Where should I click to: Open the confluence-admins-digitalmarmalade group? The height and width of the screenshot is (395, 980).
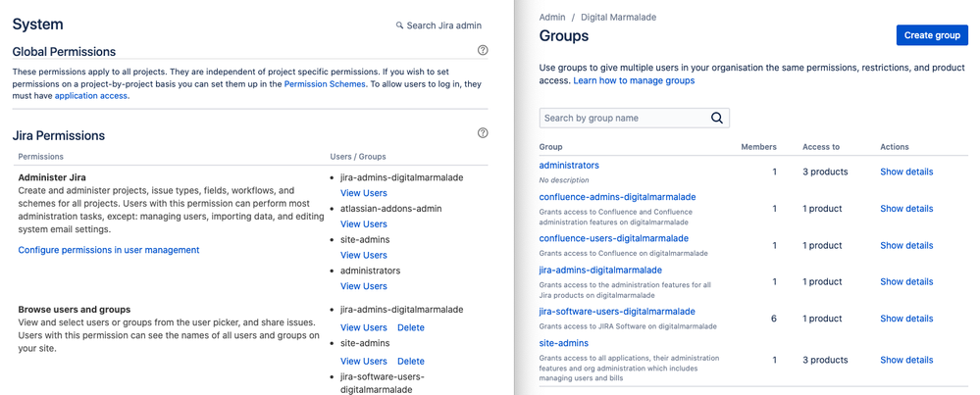point(617,197)
